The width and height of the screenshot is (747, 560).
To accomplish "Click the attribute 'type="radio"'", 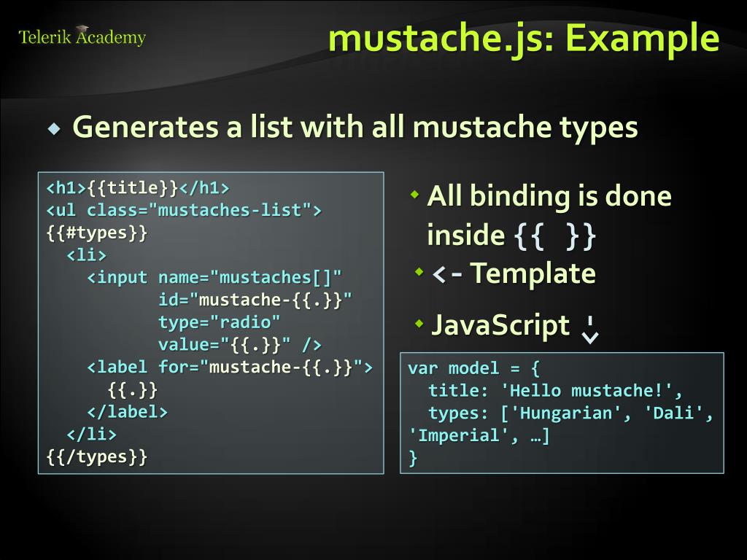I will point(219,322).
